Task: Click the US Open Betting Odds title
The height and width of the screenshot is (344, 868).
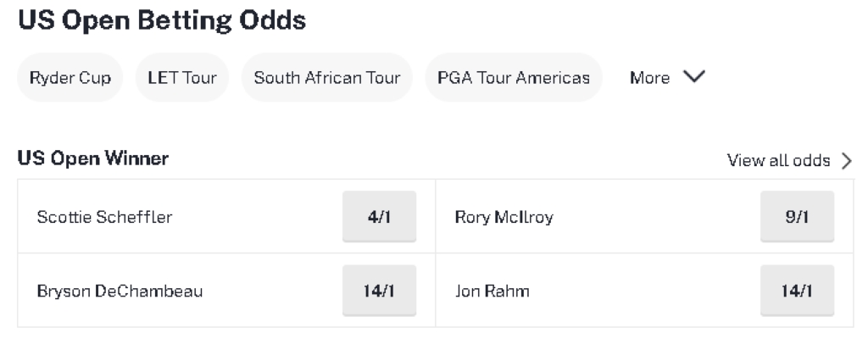Action: 161,19
